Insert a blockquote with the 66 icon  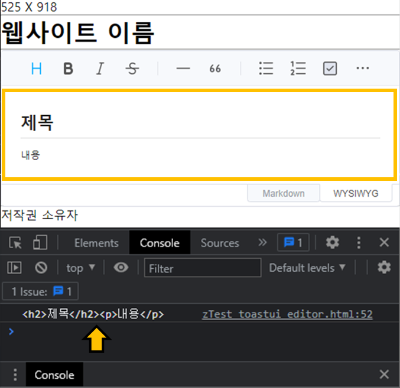click(x=215, y=69)
